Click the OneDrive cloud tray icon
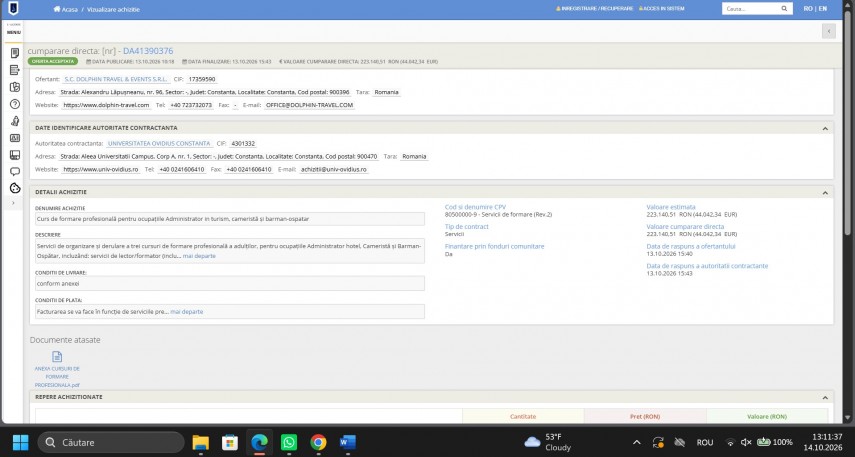Viewport: 855px width, 457px height. click(x=679, y=442)
